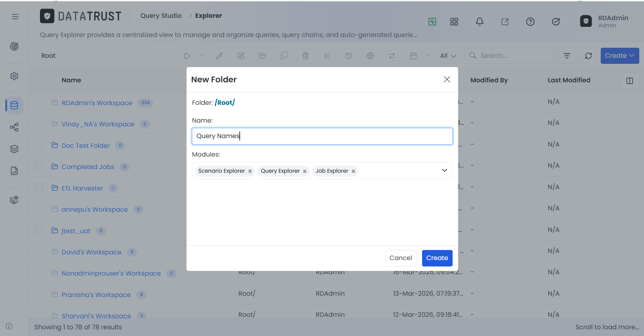Expand the Modules dropdown arrow
Screen dimensions: 644x336
(x=444, y=170)
